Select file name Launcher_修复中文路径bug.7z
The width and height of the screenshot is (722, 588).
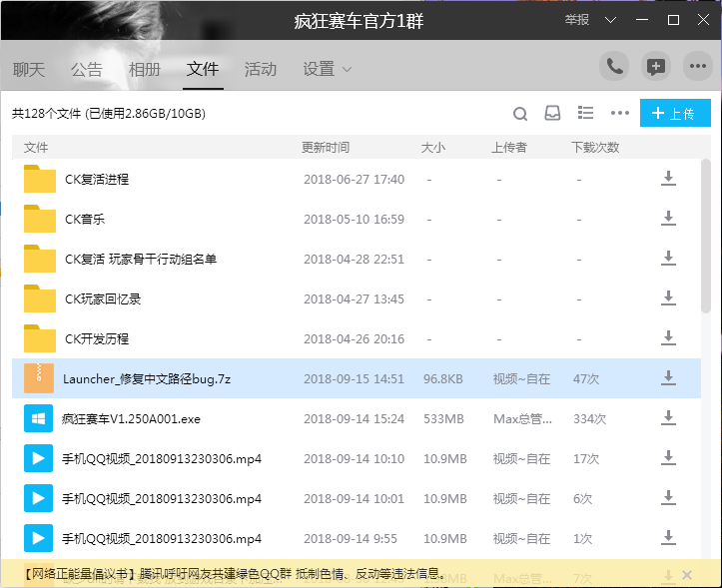[147, 379]
